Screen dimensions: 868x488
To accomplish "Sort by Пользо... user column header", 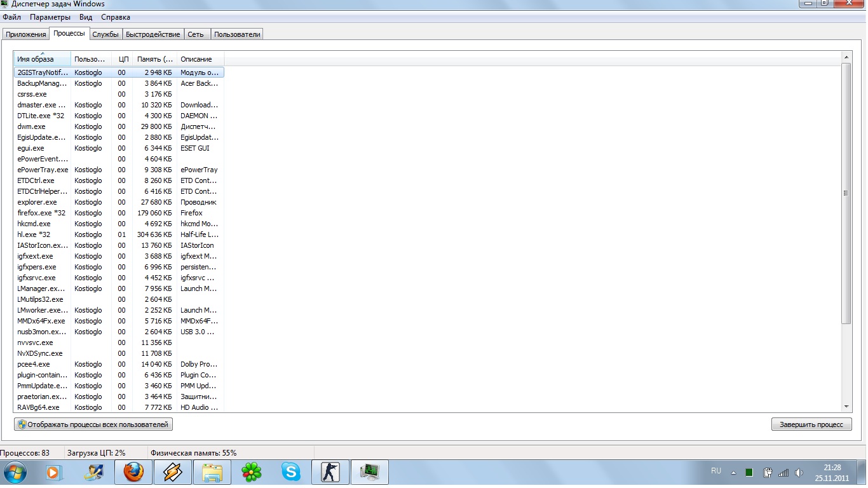I will pos(91,59).
